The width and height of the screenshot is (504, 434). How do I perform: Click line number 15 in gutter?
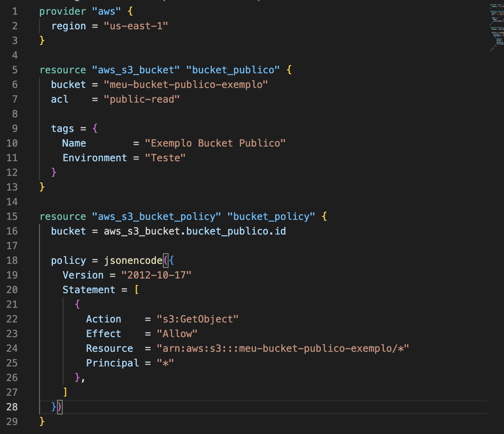tap(12, 217)
